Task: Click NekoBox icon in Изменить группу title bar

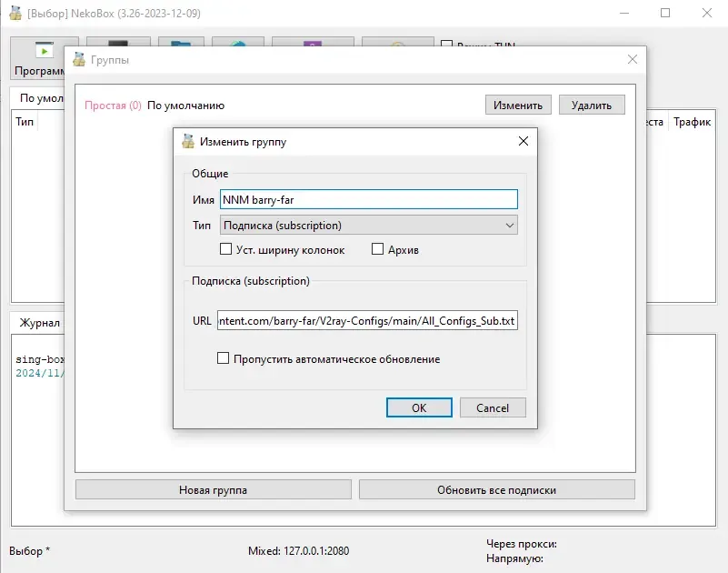Action: pyautogui.click(x=188, y=142)
